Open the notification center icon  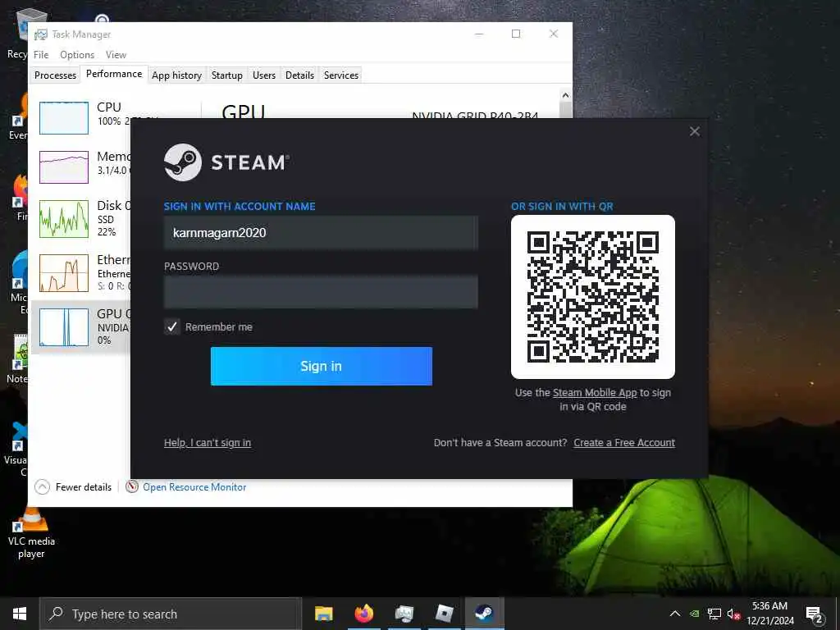pyautogui.click(x=815, y=614)
